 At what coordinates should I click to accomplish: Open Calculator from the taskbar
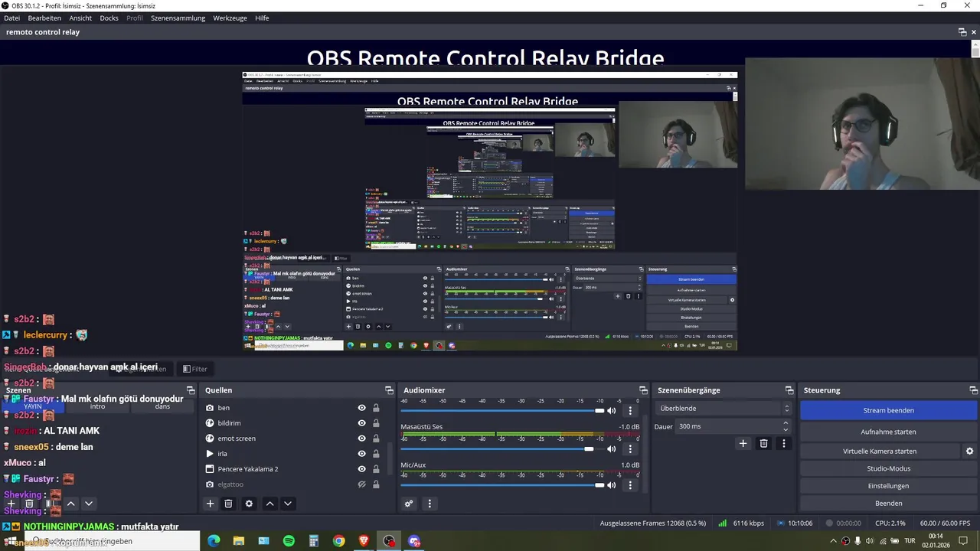(x=314, y=541)
